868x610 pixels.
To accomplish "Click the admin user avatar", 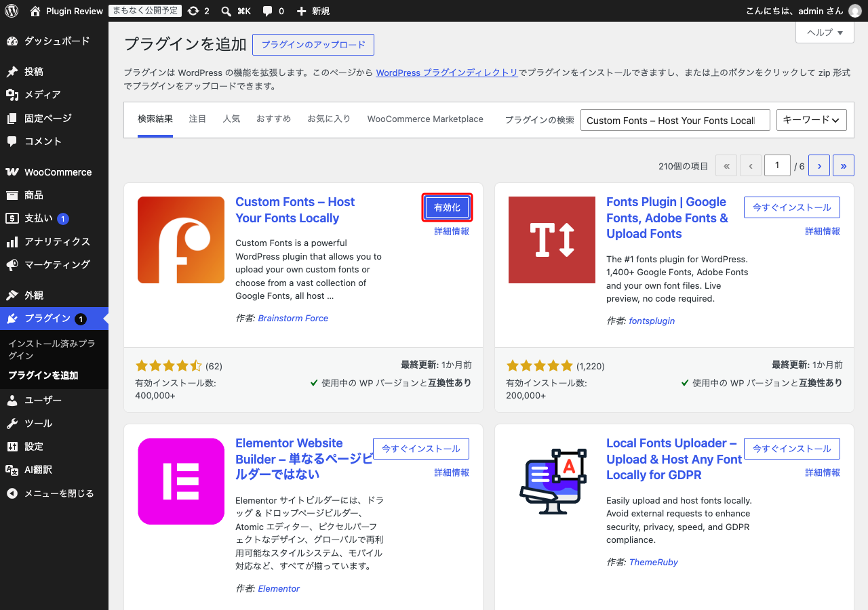I will pyautogui.click(x=854, y=11).
